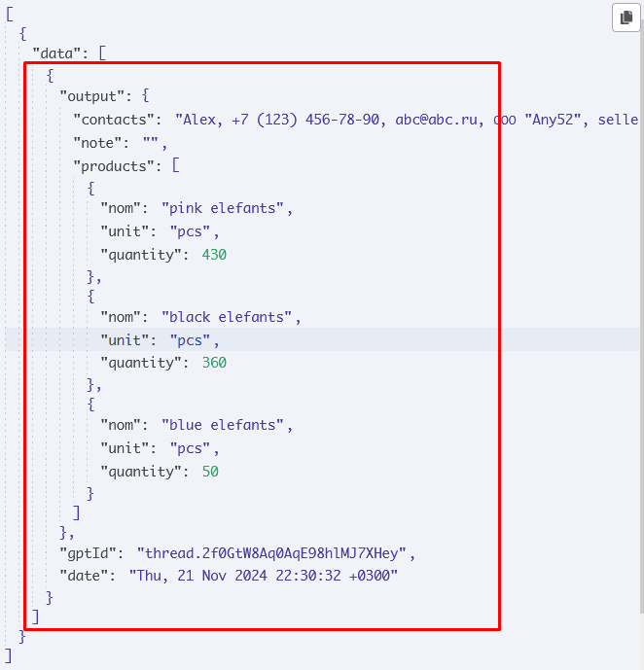The image size is (644, 670).
Task: Click the "date" key
Action: tap(84, 576)
